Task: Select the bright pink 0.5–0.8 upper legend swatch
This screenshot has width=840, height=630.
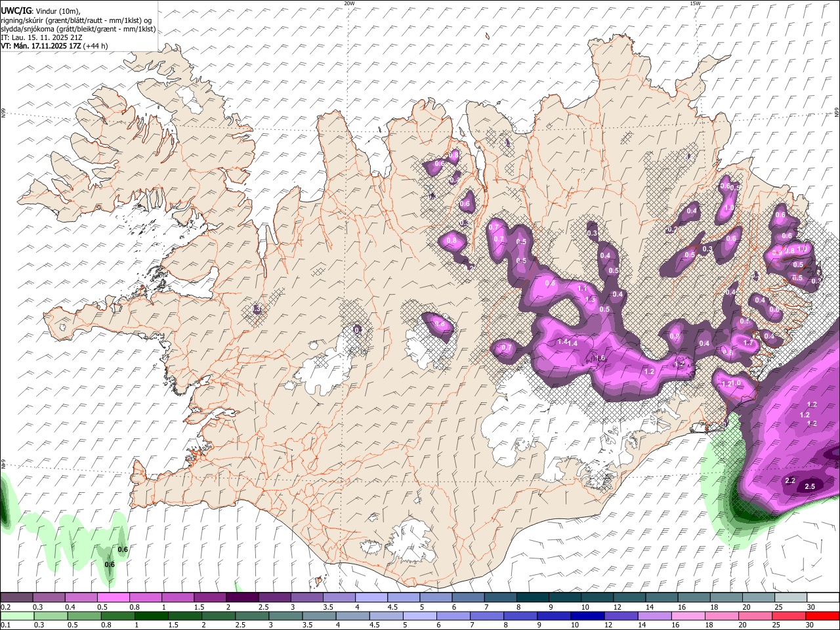Action: [113, 598]
